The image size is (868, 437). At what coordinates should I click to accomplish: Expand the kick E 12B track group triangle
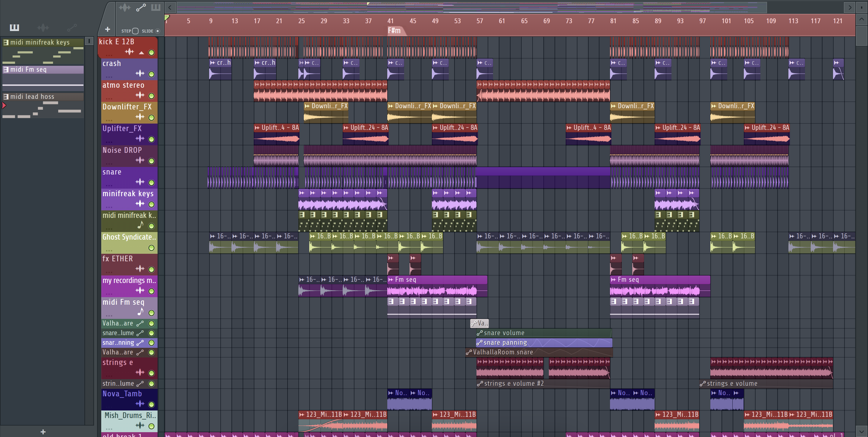pos(142,52)
